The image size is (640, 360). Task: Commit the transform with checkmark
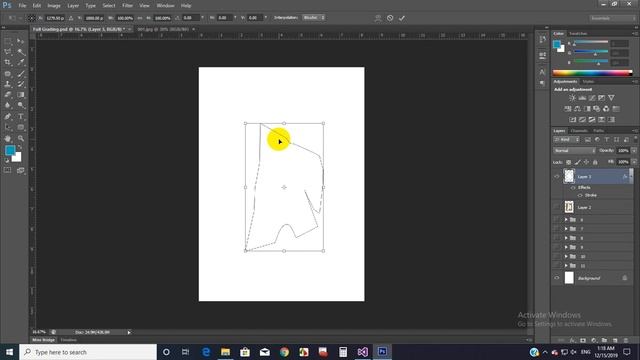tap(402, 18)
